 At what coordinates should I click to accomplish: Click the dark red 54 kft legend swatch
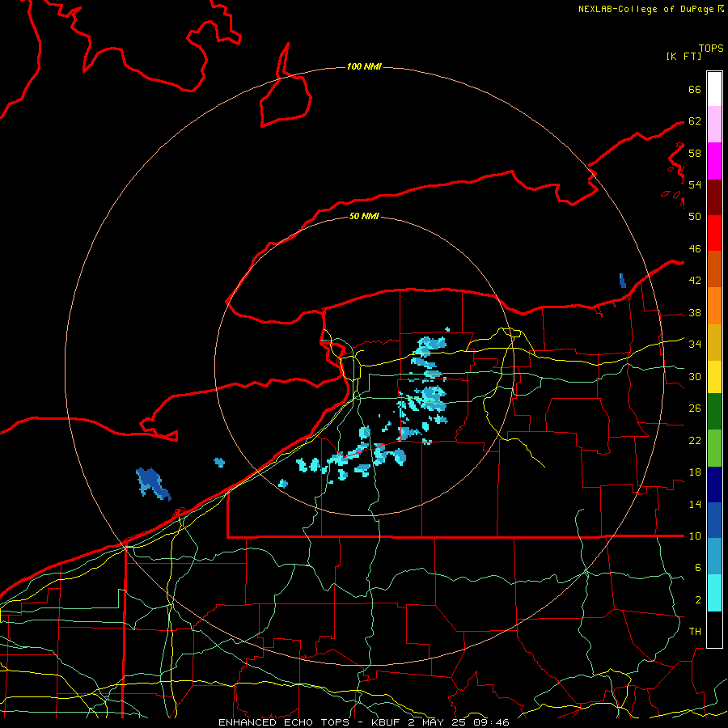[x=714, y=197]
